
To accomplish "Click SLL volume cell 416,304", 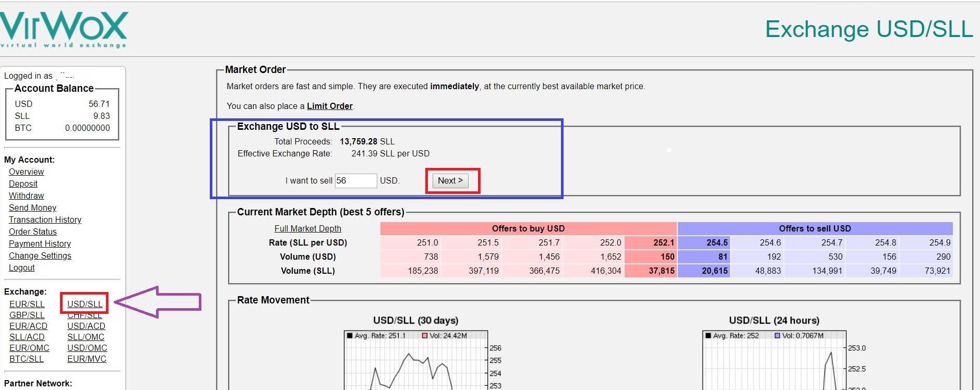I will pyautogui.click(x=593, y=271).
